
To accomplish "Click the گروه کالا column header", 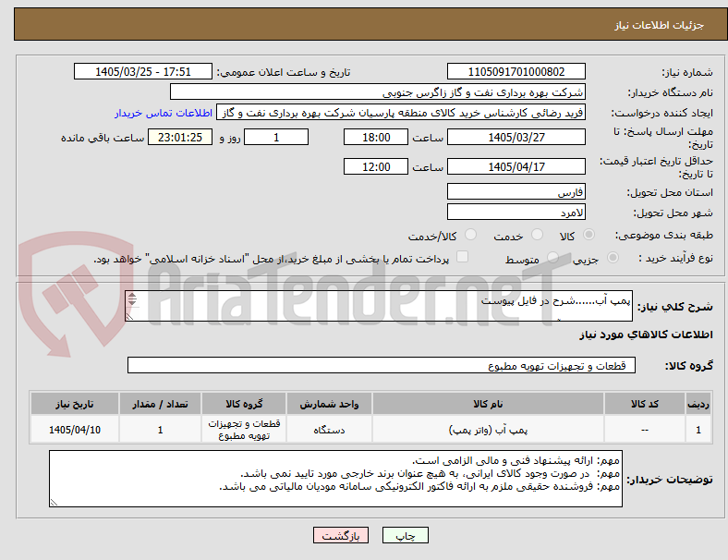I will (x=244, y=404).
